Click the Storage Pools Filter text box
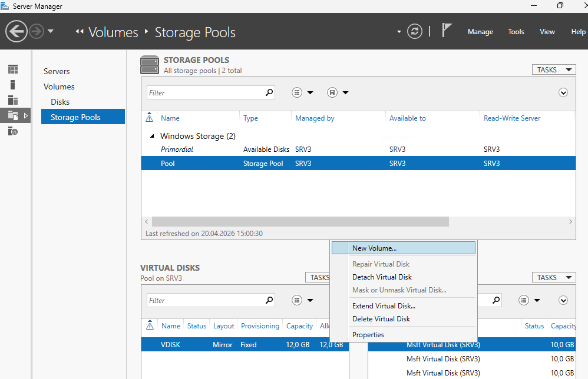Viewport: 588px width, 379px height. coord(206,92)
